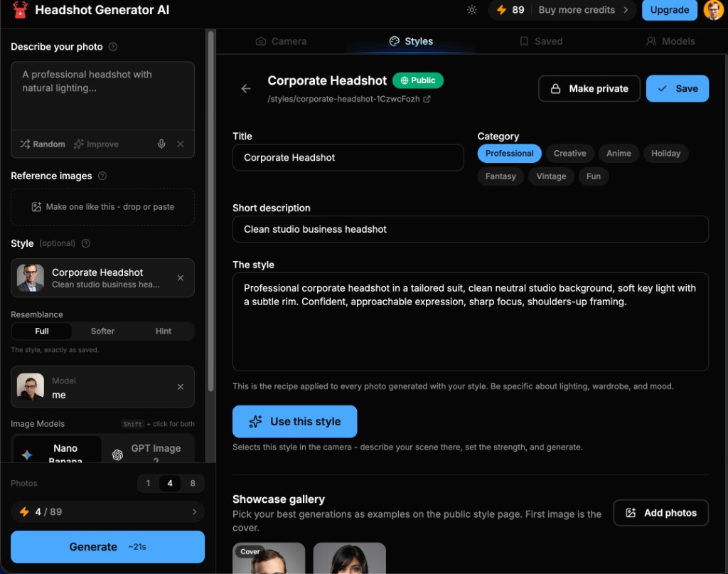Select 4 photos count

pos(170,483)
